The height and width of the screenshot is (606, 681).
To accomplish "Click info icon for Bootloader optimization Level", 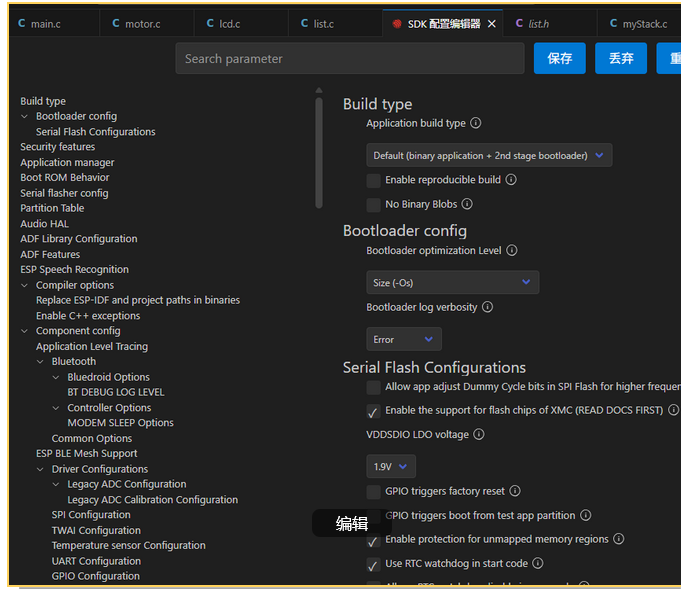I will (512, 250).
